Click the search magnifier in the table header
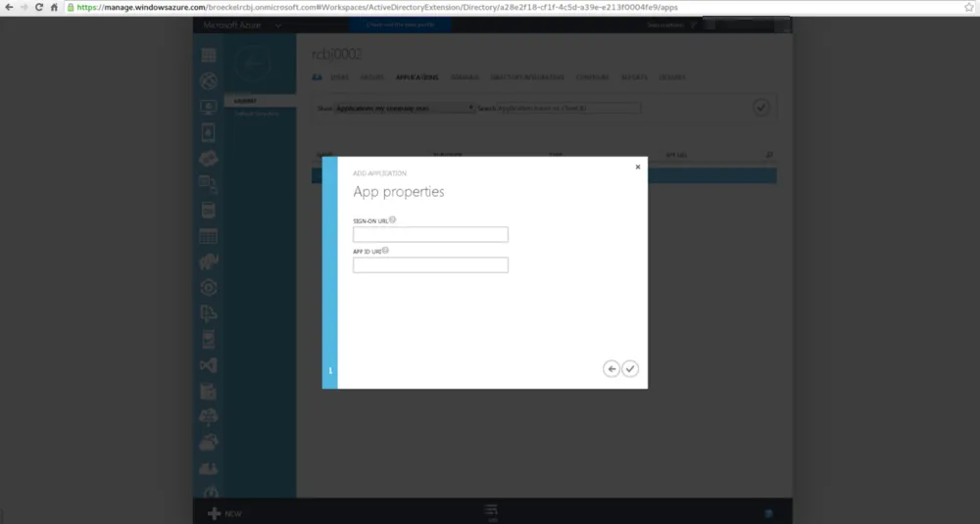The image size is (980, 524). (769, 155)
